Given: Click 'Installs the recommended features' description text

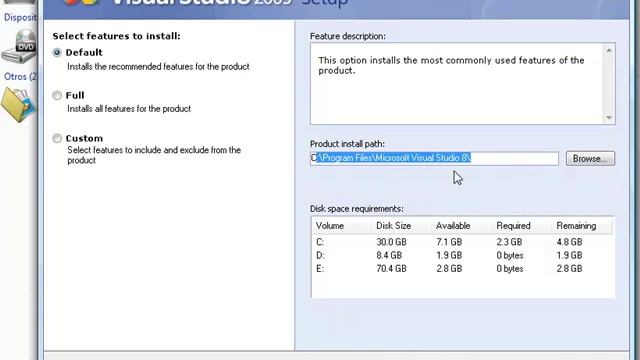Looking at the screenshot, I should tap(158, 67).
